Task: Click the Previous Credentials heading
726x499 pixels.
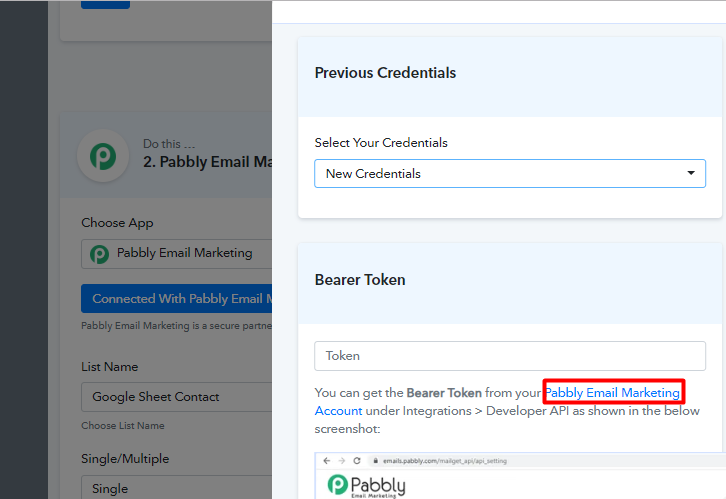Action: (x=385, y=73)
